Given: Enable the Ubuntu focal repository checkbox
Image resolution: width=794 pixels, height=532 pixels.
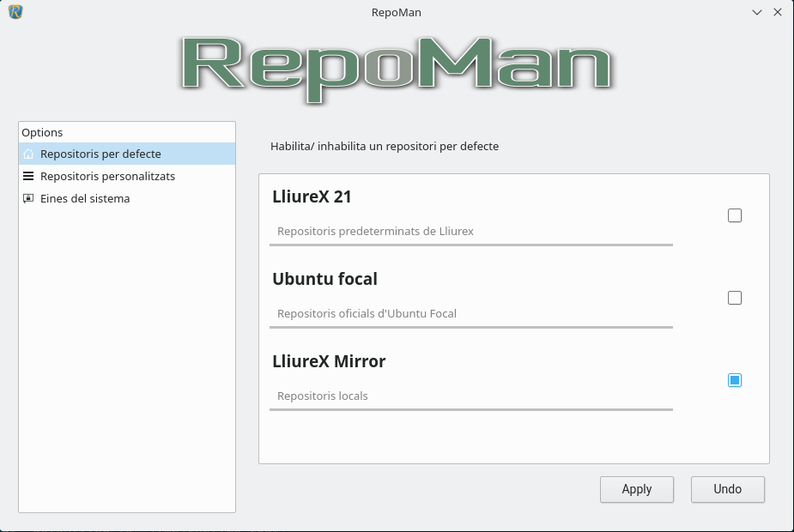Looking at the screenshot, I should [x=734, y=298].
